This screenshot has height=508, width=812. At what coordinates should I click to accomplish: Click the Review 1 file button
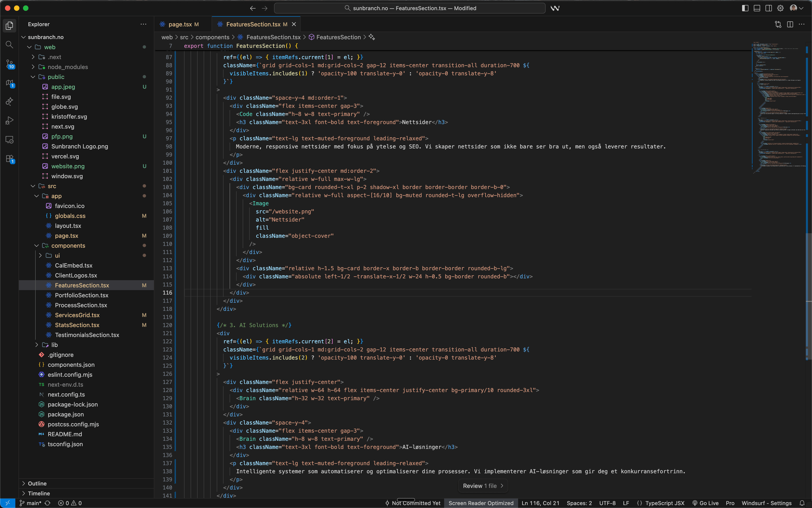pyautogui.click(x=483, y=486)
